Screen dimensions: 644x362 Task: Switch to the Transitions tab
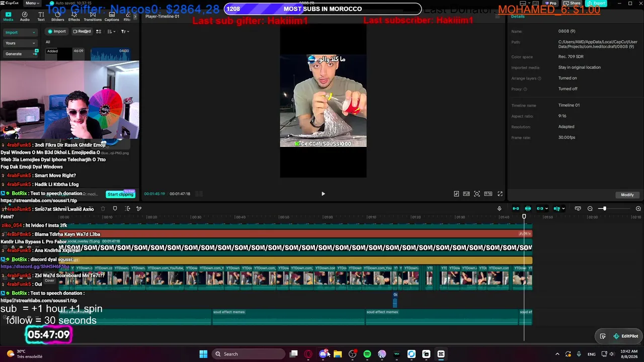93,17
